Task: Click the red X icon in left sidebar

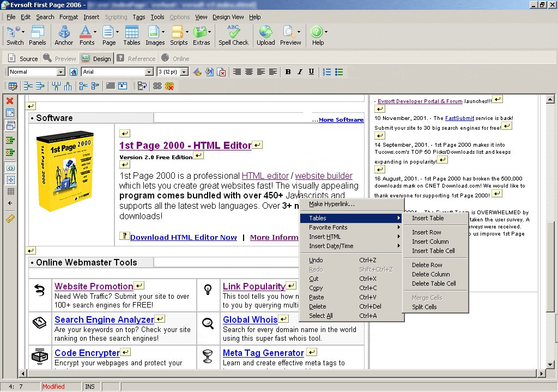Action: (10, 101)
